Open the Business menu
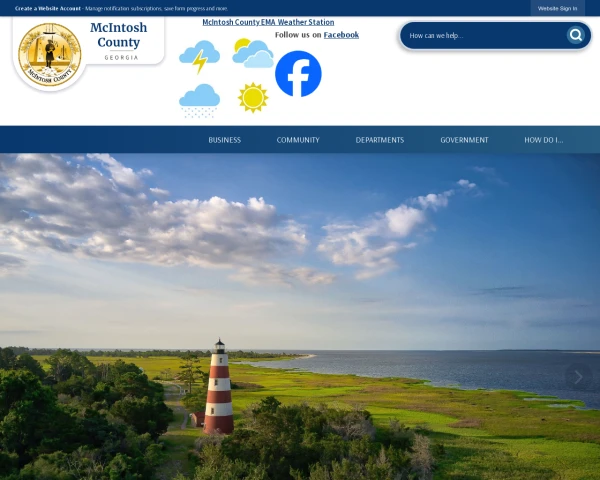Screen dimensions: 600x480 [x=225, y=140]
